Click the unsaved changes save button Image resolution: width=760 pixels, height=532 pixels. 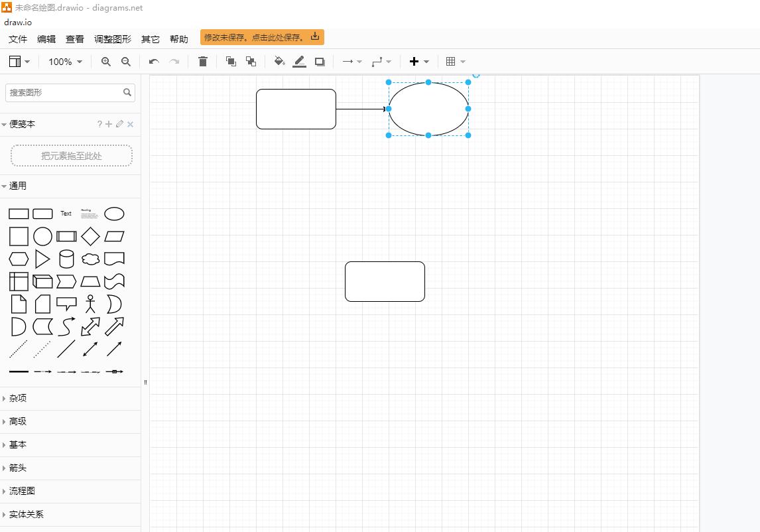point(262,37)
